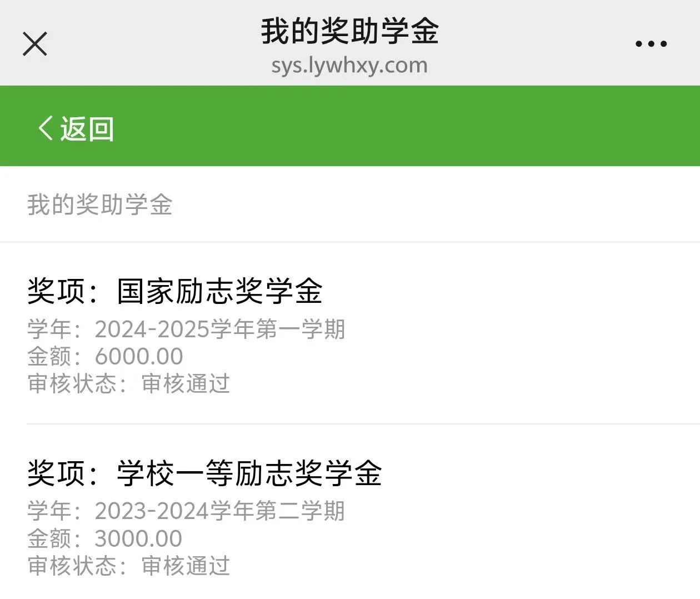Tap the sys.lywhxy.com address text

pyautogui.click(x=350, y=66)
